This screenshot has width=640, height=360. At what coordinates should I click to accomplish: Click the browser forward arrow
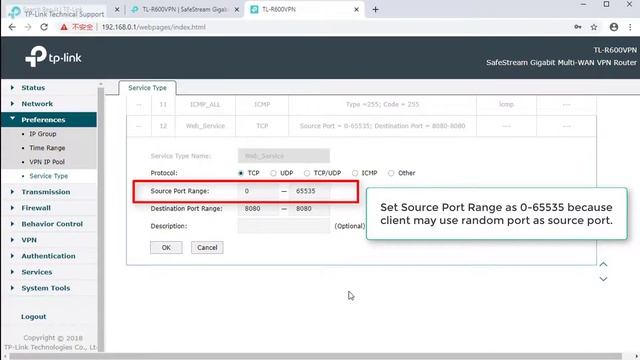pyautogui.click(x=28, y=27)
